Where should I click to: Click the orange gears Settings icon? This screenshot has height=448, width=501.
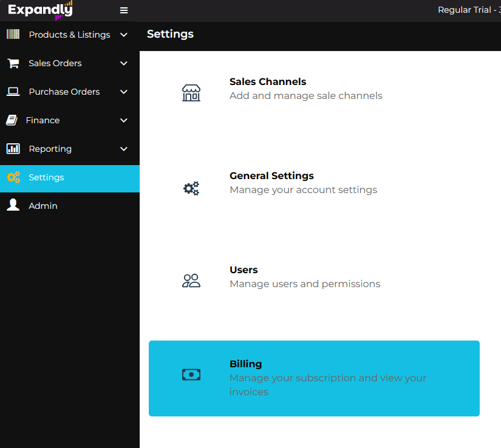point(13,177)
